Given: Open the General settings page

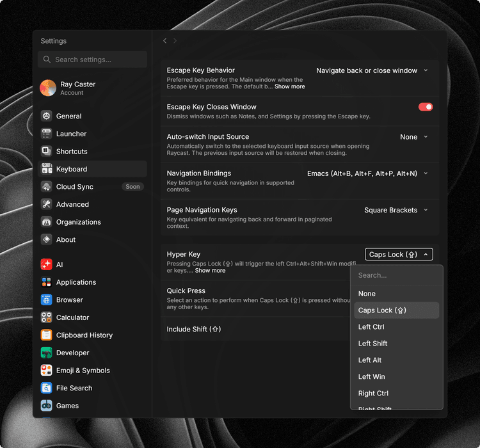Looking at the screenshot, I should coord(92,116).
